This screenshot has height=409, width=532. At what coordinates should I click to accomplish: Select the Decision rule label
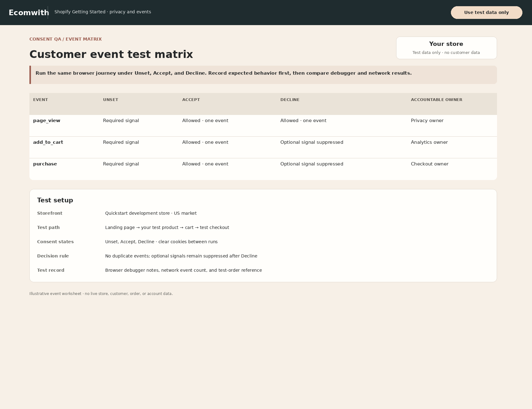point(53,256)
